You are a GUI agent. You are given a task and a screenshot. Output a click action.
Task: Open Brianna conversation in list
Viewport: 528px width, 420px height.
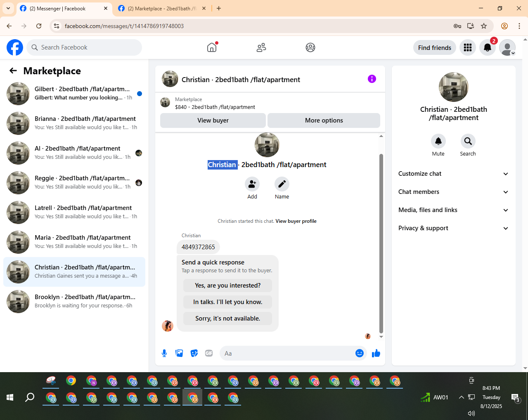74,123
